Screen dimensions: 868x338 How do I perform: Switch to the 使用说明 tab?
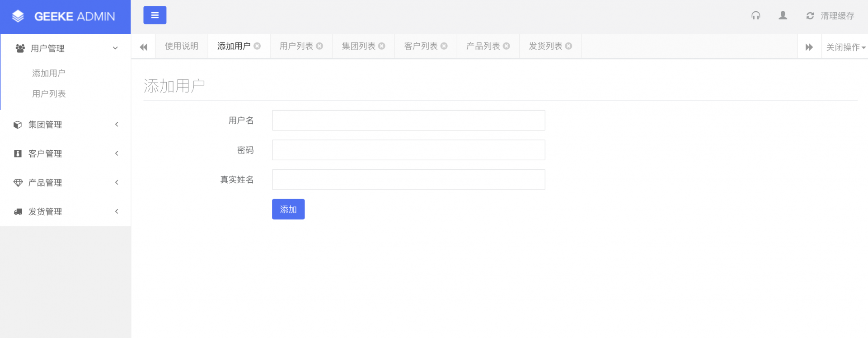click(x=182, y=46)
